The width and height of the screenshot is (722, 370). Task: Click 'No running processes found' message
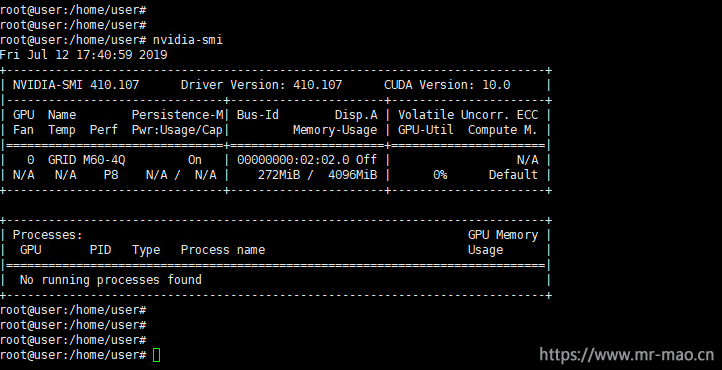click(111, 280)
